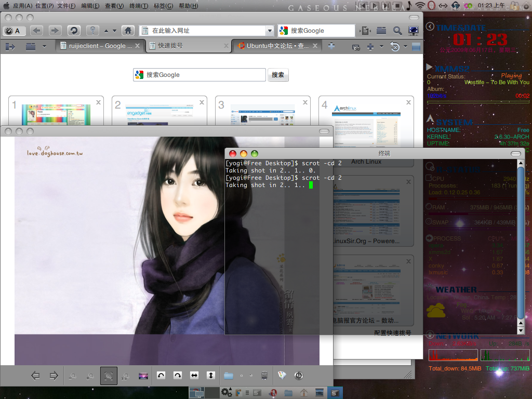Open tab folder dropdown arrow

(44, 46)
